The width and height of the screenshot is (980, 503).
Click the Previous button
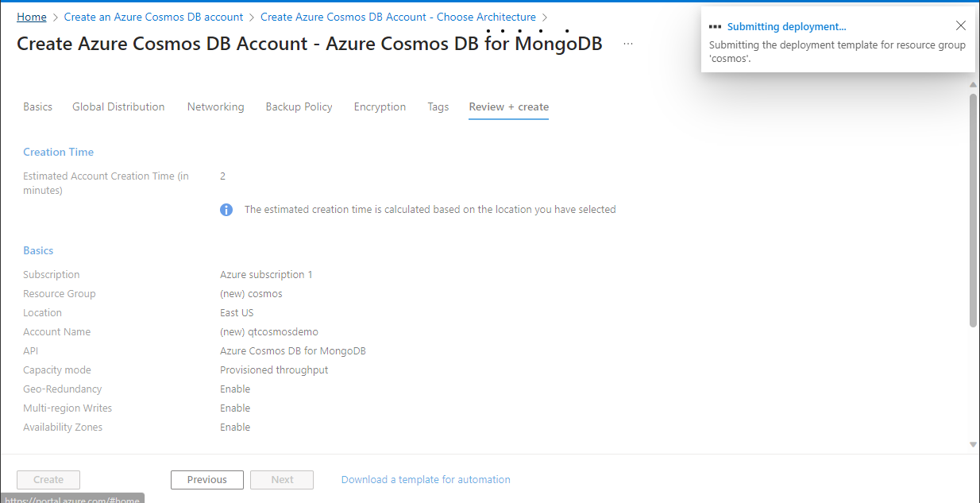point(207,480)
